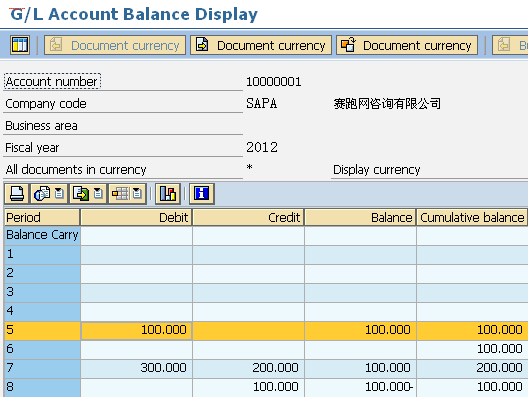The height and width of the screenshot is (397, 528).
Task: Select period 1 row header
Action: pyautogui.click(x=42, y=254)
